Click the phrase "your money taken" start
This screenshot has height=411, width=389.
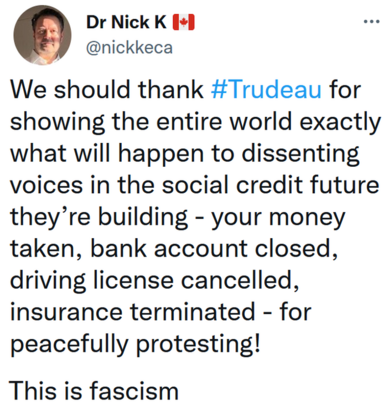click(278, 218)
